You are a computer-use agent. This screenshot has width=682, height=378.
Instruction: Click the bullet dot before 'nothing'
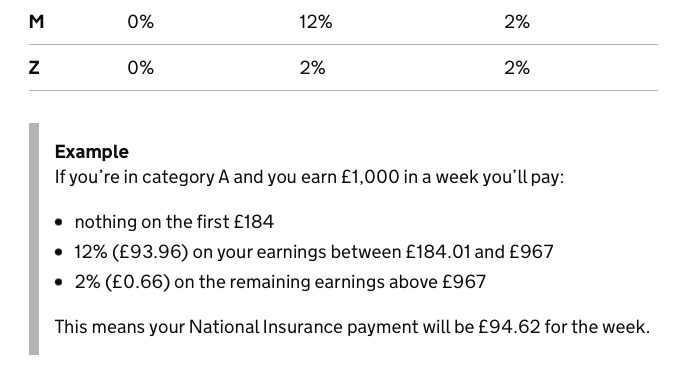pos(59,222)
